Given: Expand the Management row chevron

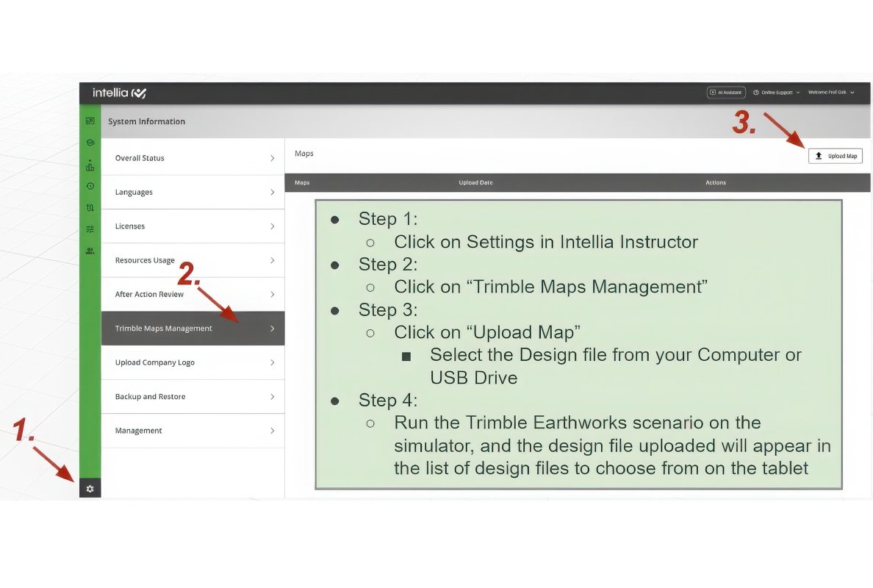Looking at the screenshot, I should (x=272, y=431).
